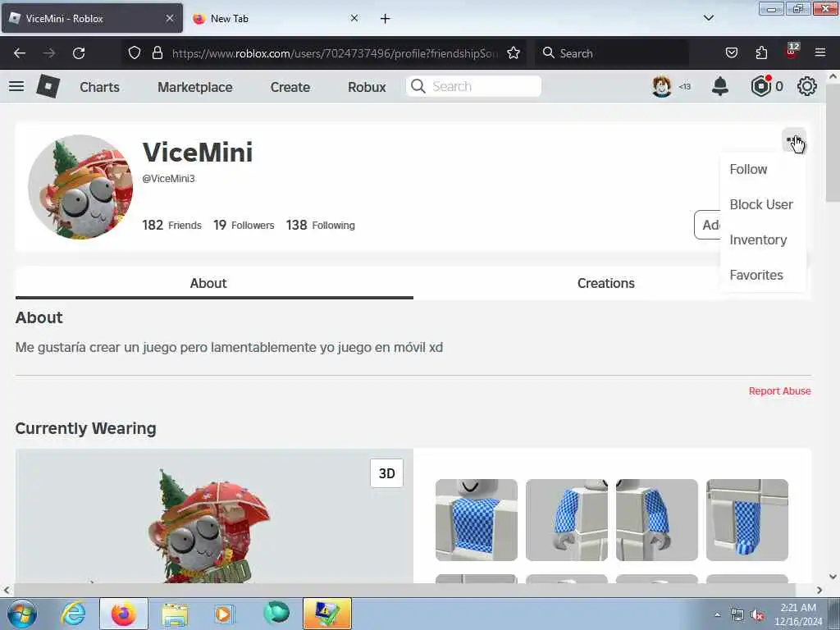Open the Pocket save icon

[731, 53]
